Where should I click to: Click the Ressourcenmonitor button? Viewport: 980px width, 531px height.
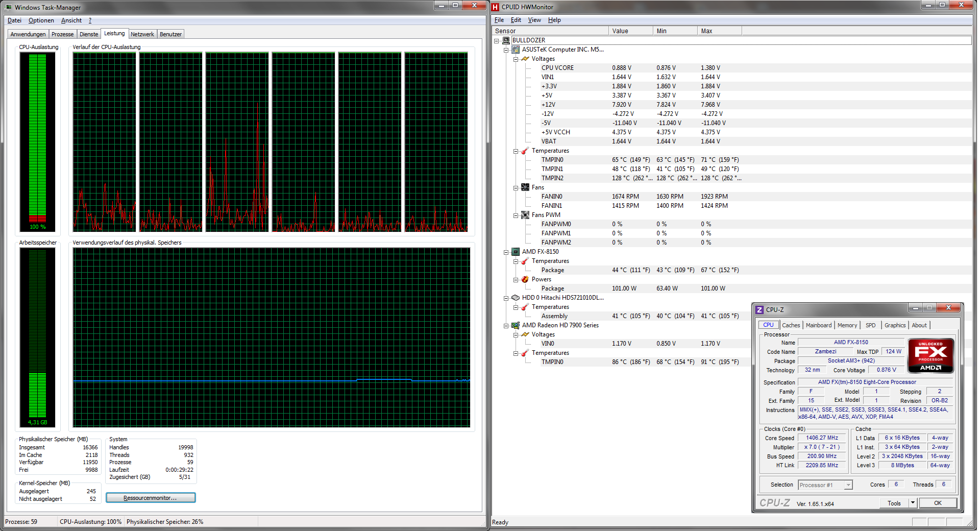click(x=151, y=498)
